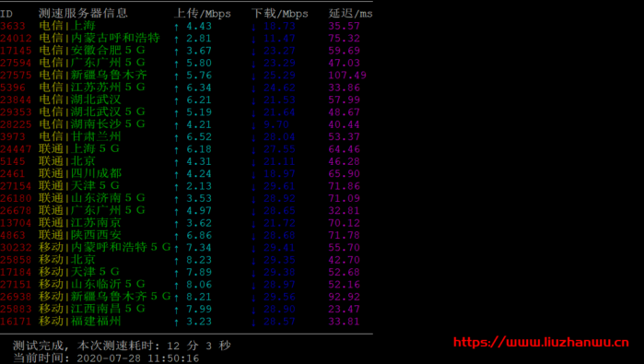Open the liuzhanwu.cn watermark URL
Screen dimensions: 644x364
pos(541,342)
